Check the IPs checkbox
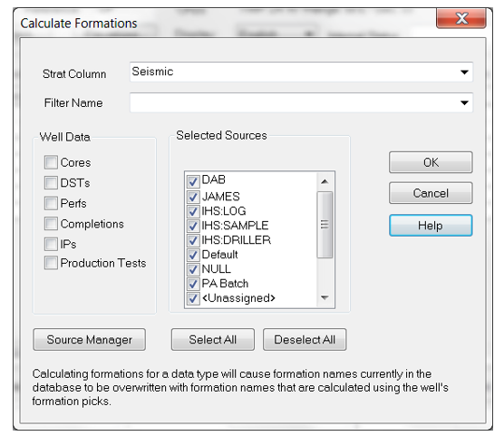The image size is (504, 436). (x=51, y=244)
